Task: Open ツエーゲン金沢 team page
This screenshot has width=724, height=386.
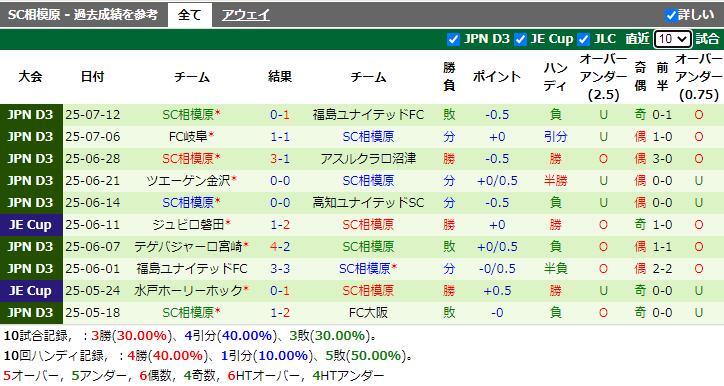Action: (x=188, y=181)
